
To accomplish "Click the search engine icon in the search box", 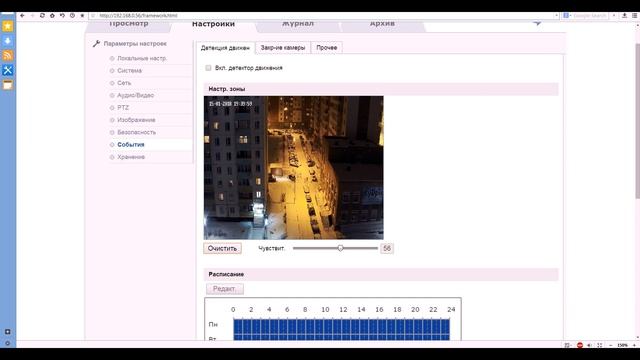I will pyautogui.click(x=566, y=16).
